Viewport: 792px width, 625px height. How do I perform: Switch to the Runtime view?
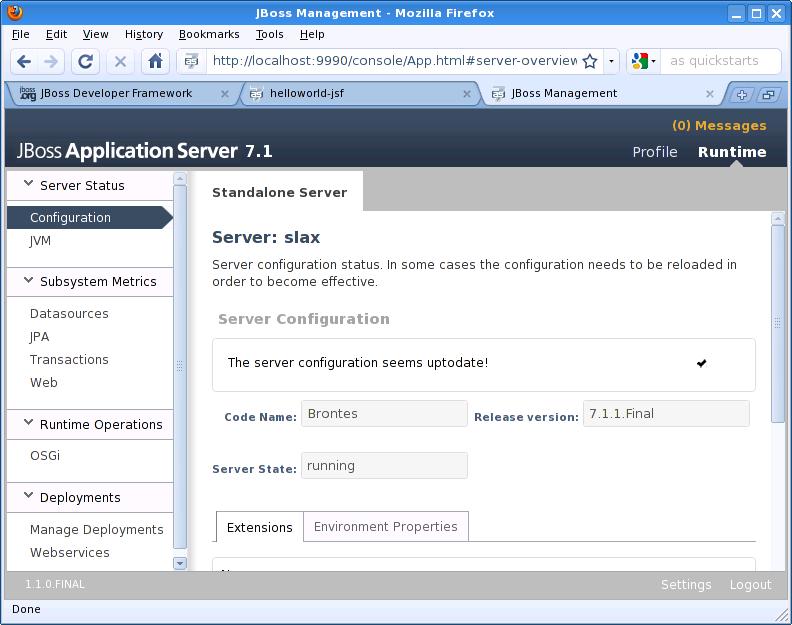coord(732,152)
